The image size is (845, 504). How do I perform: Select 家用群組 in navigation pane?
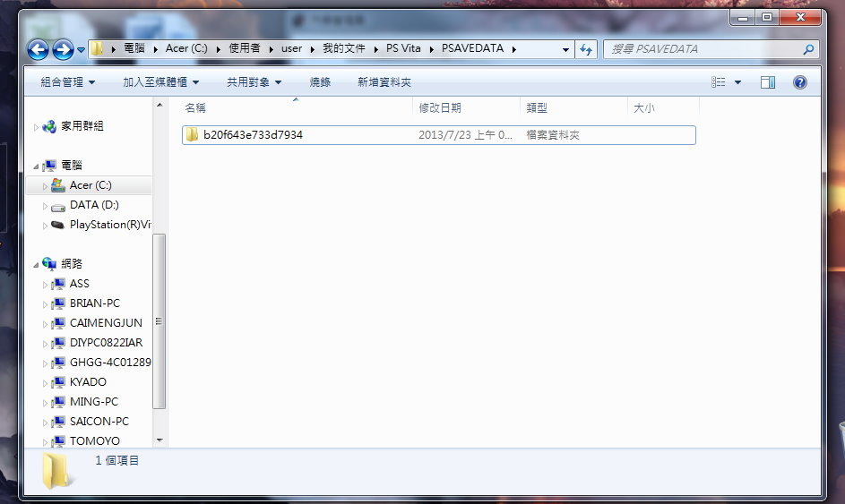[82, 126]
